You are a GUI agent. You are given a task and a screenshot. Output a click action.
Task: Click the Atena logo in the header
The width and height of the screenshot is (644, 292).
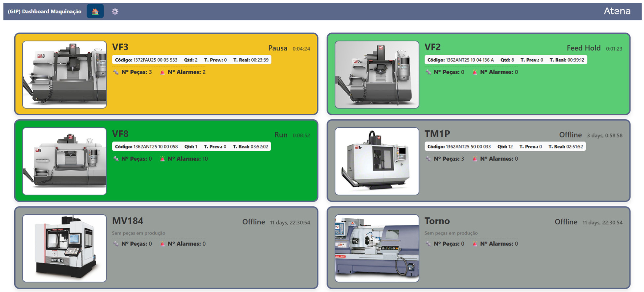[x=617, y=11]
